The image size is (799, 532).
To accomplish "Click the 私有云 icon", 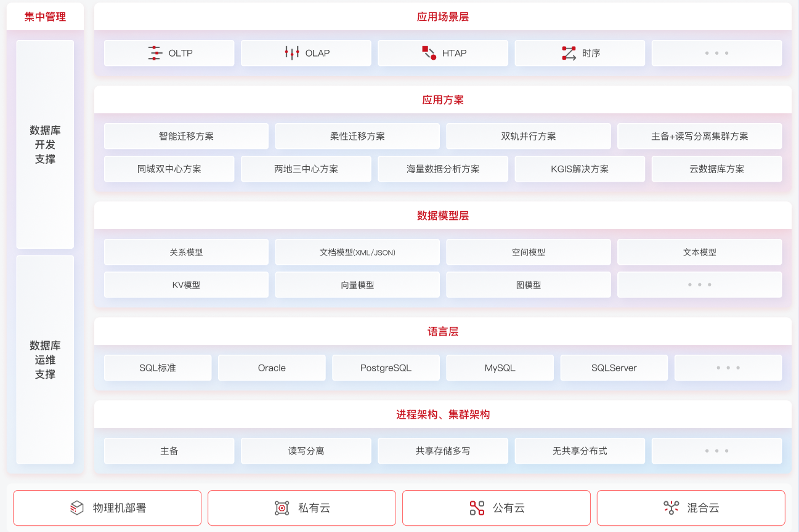I will (x=282, y=508).
